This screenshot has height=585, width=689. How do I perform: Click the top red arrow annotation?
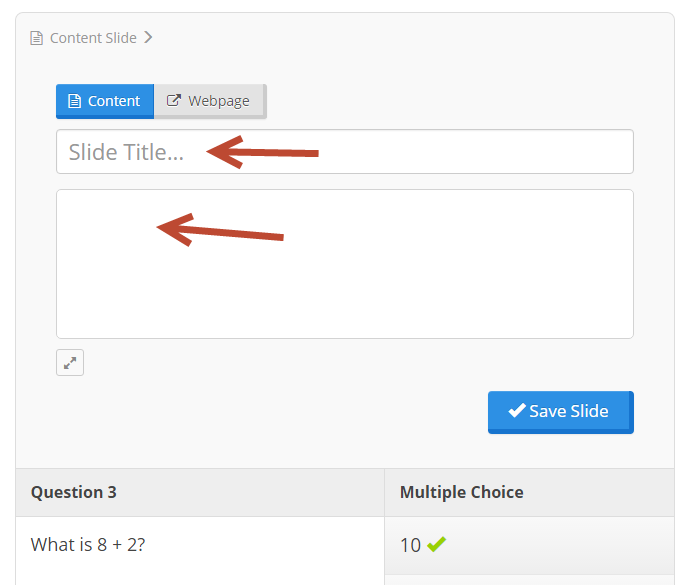pyautogui.click(x=262, y=152)
